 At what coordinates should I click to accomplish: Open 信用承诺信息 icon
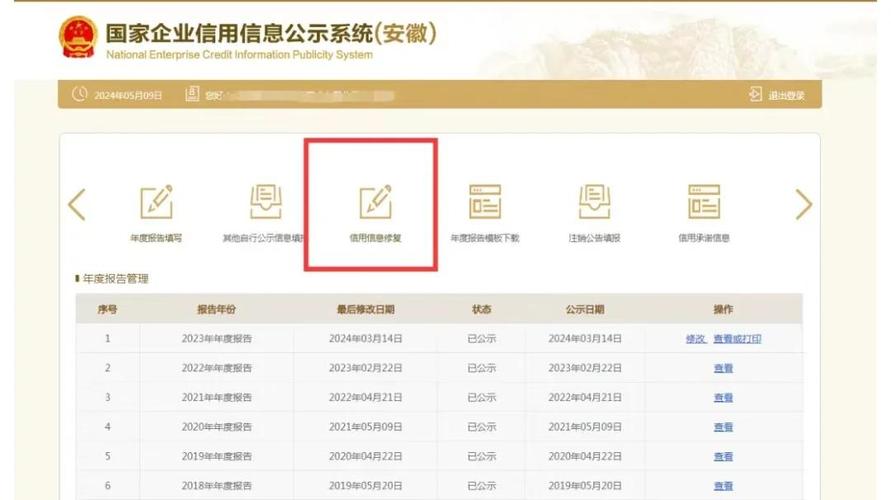(x=703, y=202)
